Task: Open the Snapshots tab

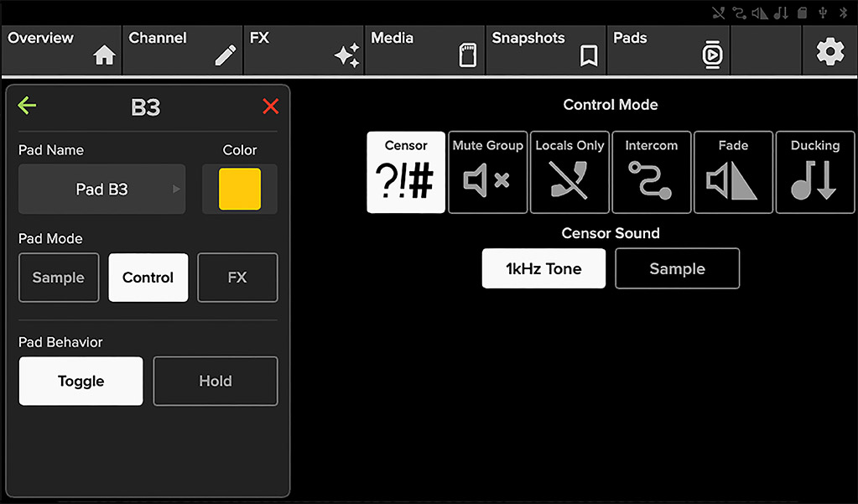Action: pos(545,49)
